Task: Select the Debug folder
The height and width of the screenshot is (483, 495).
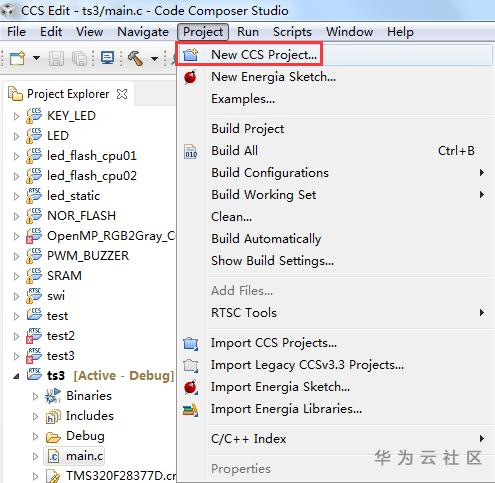Action: tap(85, 436)
